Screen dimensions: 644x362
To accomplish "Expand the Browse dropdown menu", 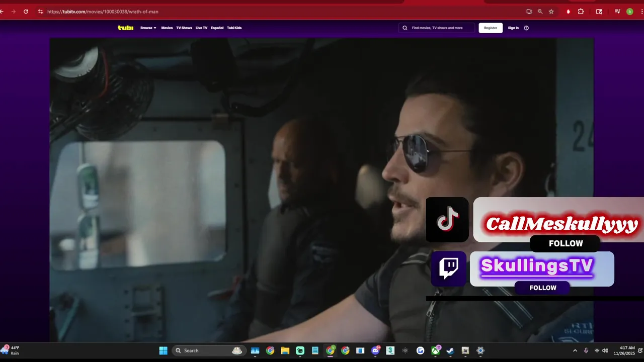I will click(x=148, y=28).
